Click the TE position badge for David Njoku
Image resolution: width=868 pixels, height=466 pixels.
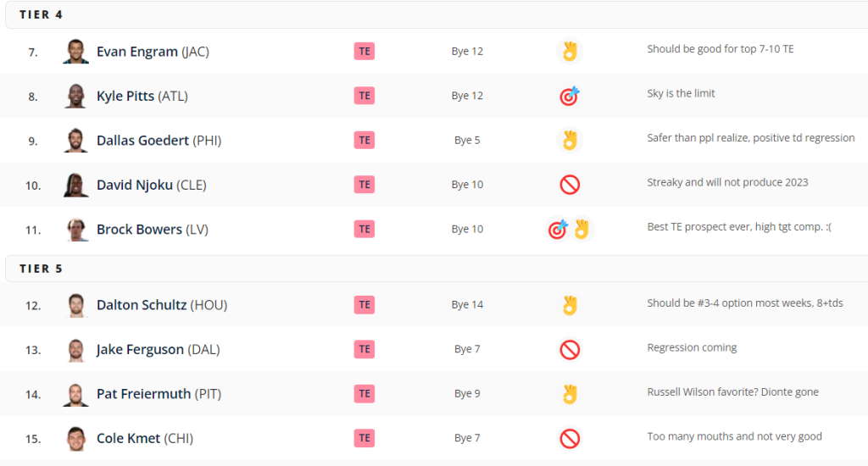(364, 185)
